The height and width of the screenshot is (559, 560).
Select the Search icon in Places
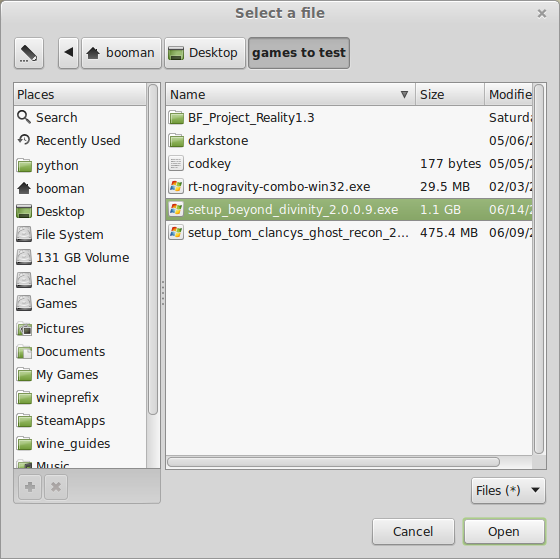click(x=24, y=117)
